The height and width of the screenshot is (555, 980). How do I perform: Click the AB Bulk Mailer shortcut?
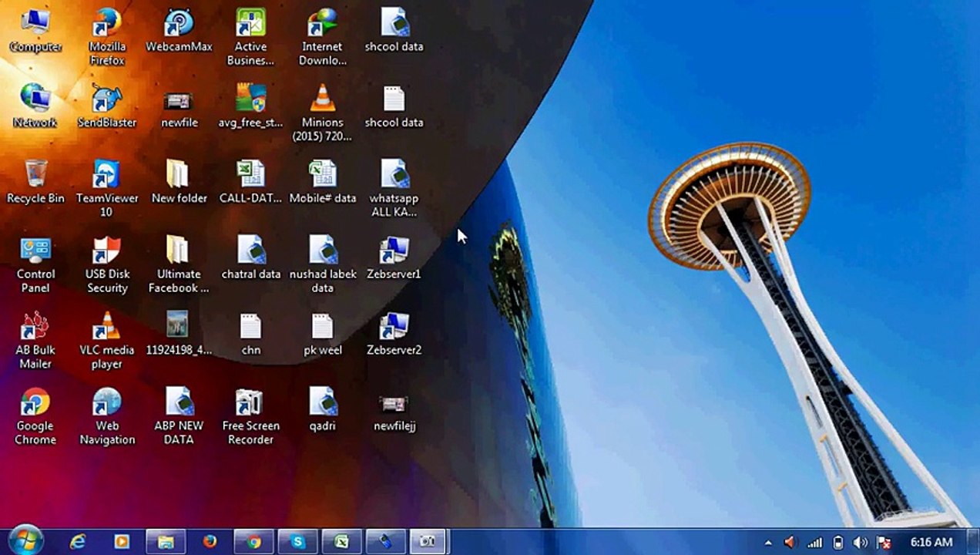pos(35,341)
